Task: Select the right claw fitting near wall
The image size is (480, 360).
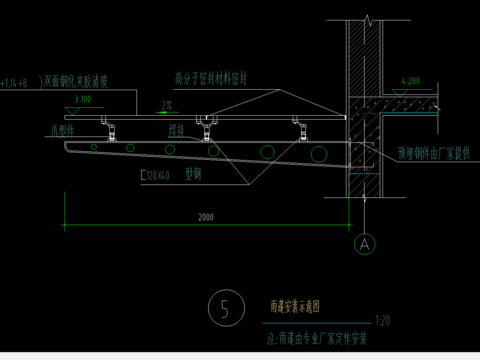Action: pos(300,128)
